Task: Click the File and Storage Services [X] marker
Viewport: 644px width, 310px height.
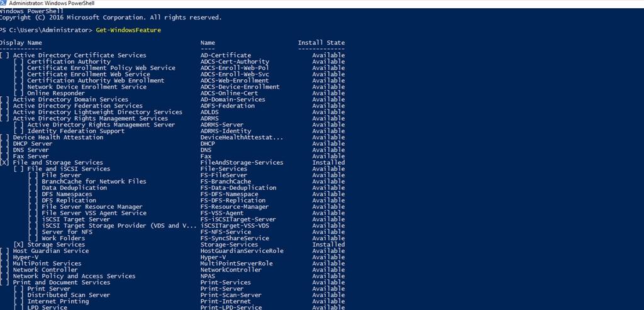Action: click(x=4, y=163)
